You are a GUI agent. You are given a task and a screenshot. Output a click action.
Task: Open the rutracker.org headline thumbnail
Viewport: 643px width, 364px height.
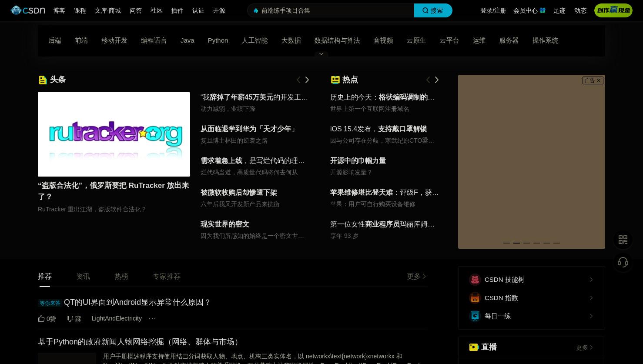114,134
